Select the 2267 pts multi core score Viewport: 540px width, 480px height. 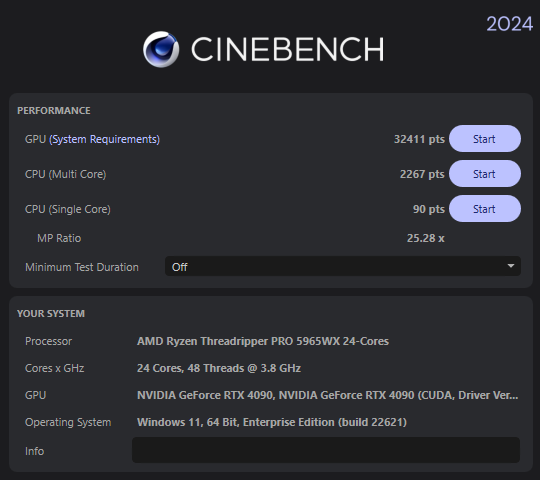pos(422,174)
